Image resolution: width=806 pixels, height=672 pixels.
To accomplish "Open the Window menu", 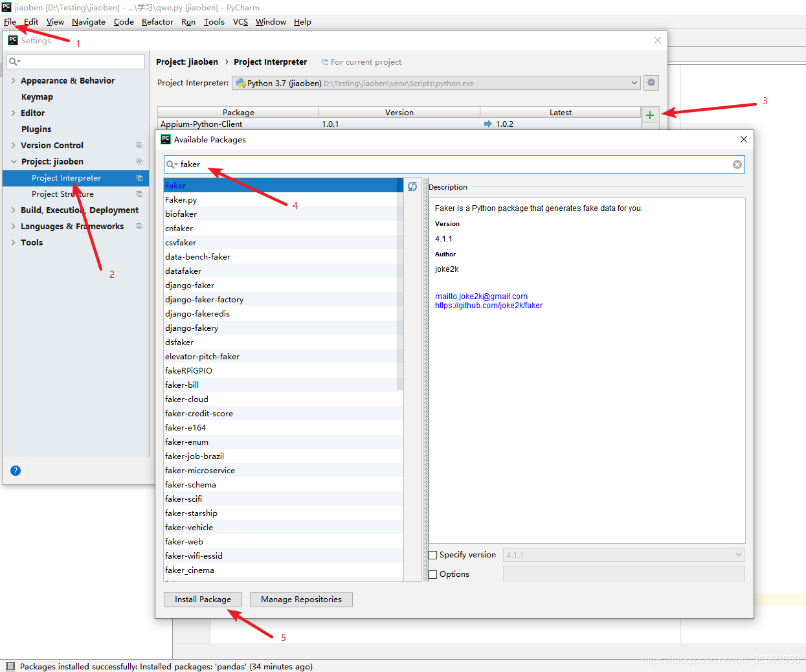I will (271, 22).
